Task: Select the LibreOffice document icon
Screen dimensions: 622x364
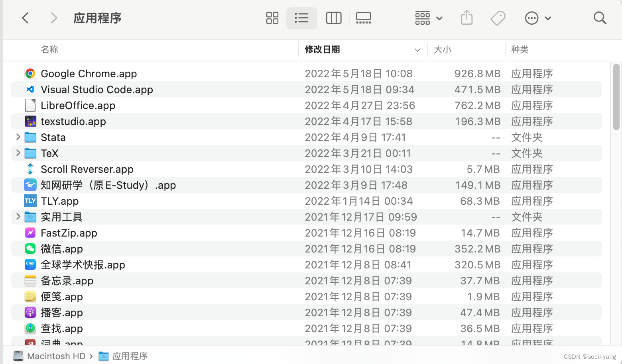Action: pos(30,106)
